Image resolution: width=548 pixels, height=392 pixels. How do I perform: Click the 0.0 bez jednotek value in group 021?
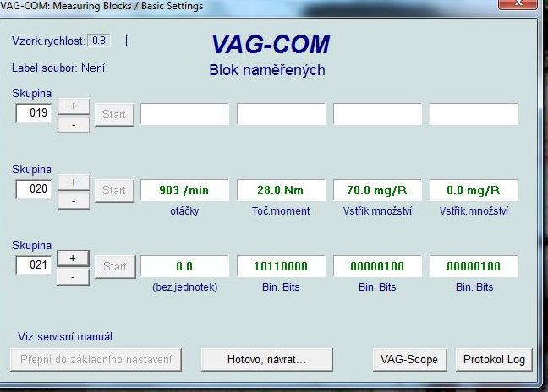(184, 266)
